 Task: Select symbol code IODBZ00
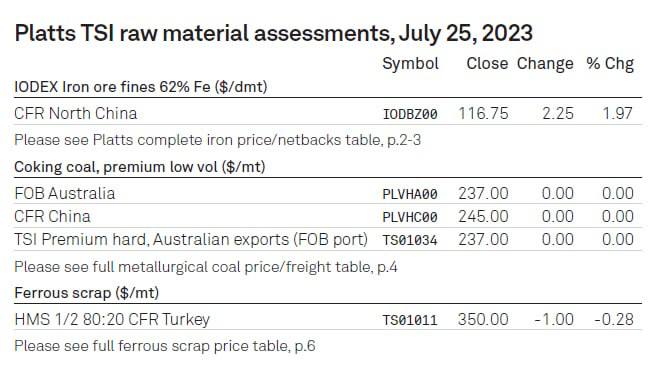410,114
